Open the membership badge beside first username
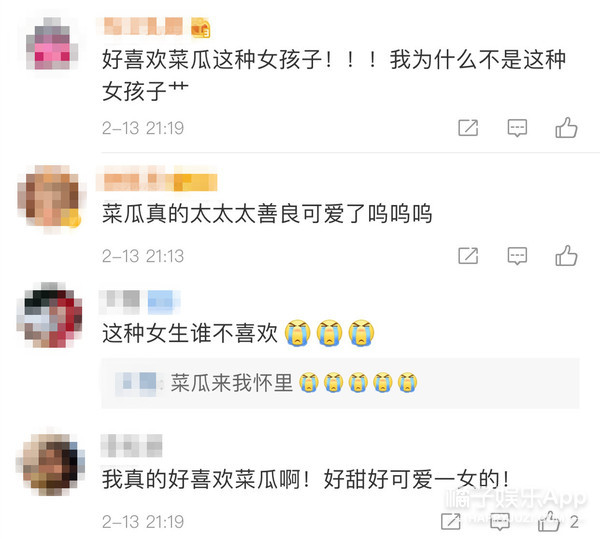This screenshot has width=600, height=539. [x=201, y=28]
